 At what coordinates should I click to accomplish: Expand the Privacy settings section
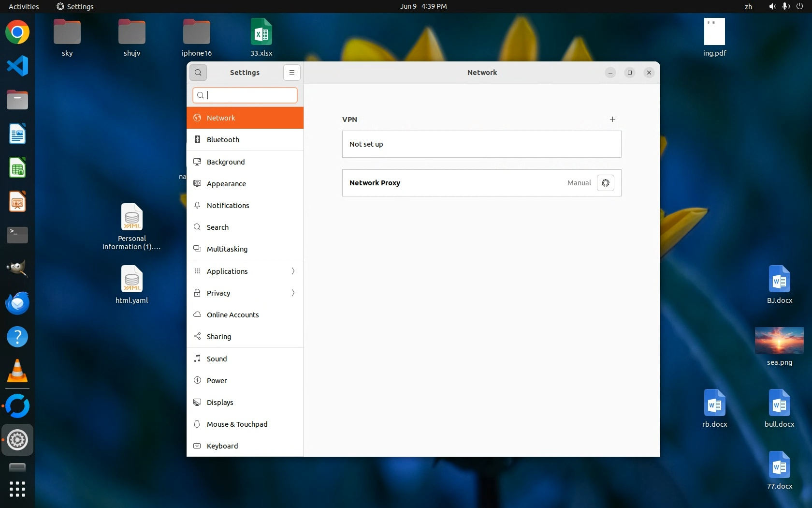click(245, 293)
